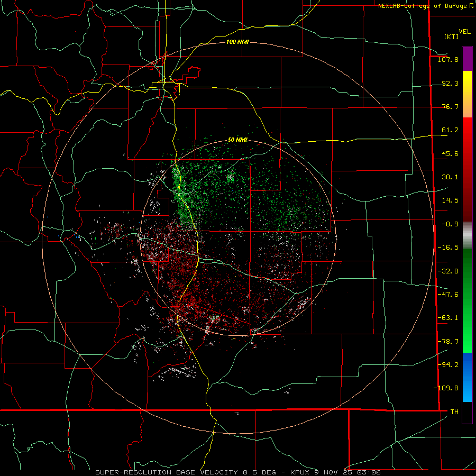Click the 76.7 legend value
The height and width of the screenshot is (476, 476).
tap(450, 106)
